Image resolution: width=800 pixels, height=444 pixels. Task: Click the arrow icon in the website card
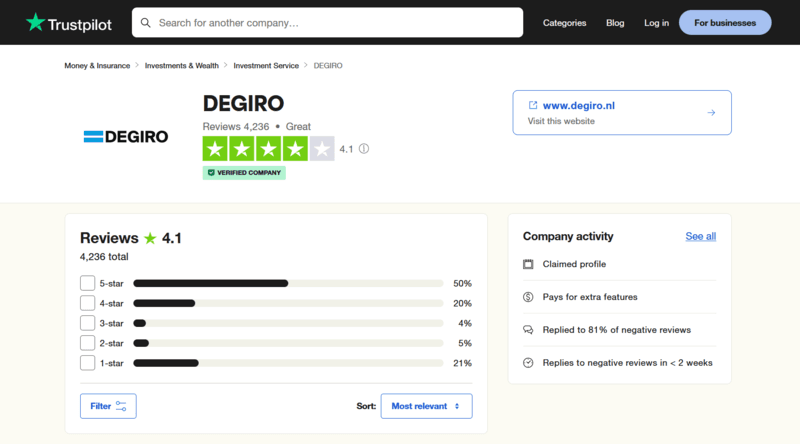[x=711, y=113]
